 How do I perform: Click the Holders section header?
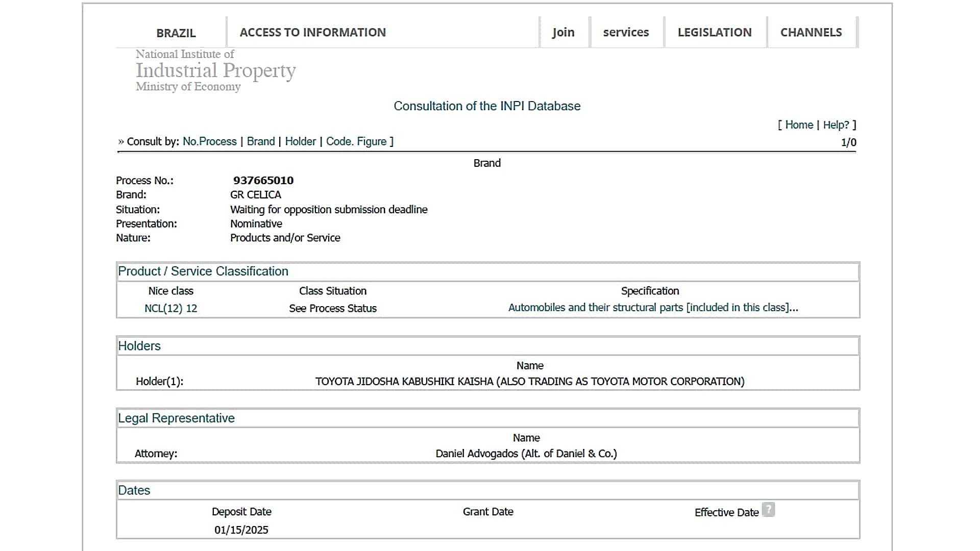139,346
